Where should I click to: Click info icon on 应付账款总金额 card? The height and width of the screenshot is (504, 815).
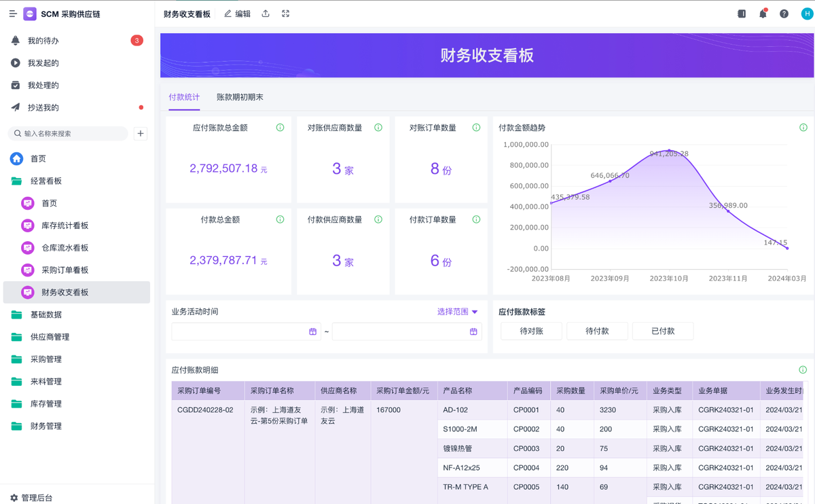coord(280,128)
